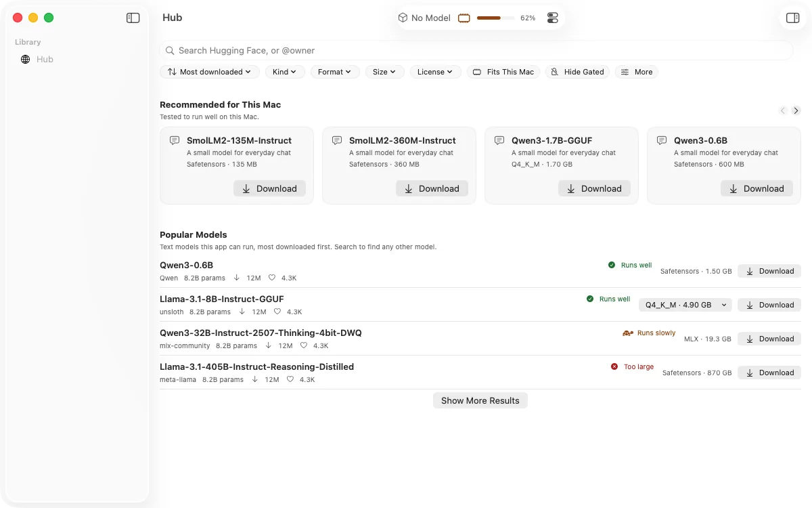
Task: Click the red X icon beside Too large
Action: coord(614,366)
